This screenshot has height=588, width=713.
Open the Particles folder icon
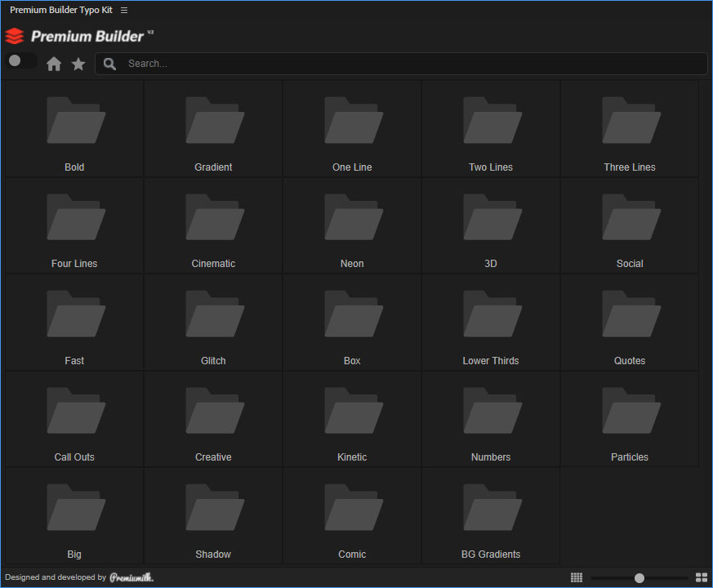630,411
